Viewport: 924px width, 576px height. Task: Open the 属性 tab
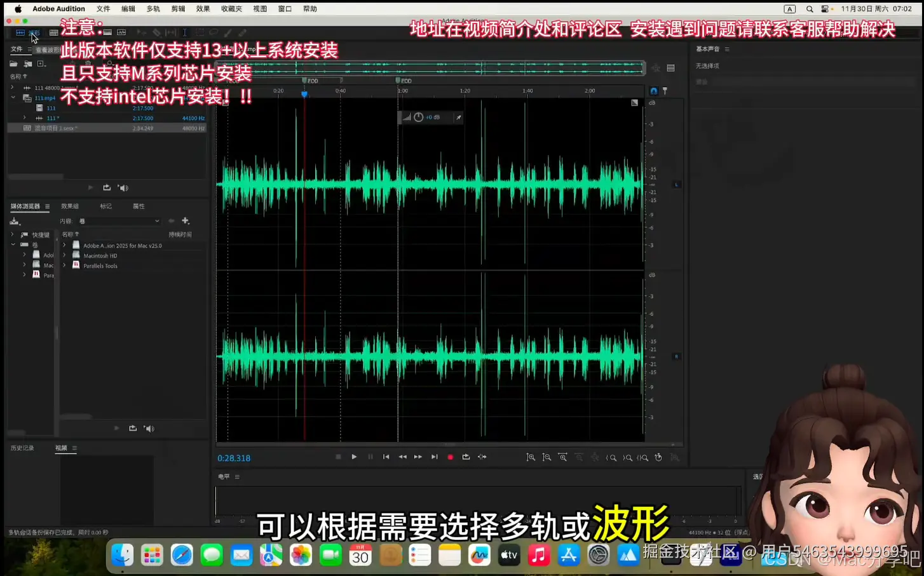click(x=139, y=206)
